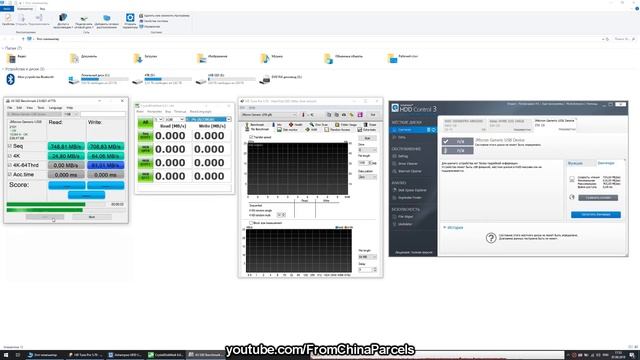Switch to Random Access tab in HD Tune
640x360 pixels.
(x=338, y=129)
